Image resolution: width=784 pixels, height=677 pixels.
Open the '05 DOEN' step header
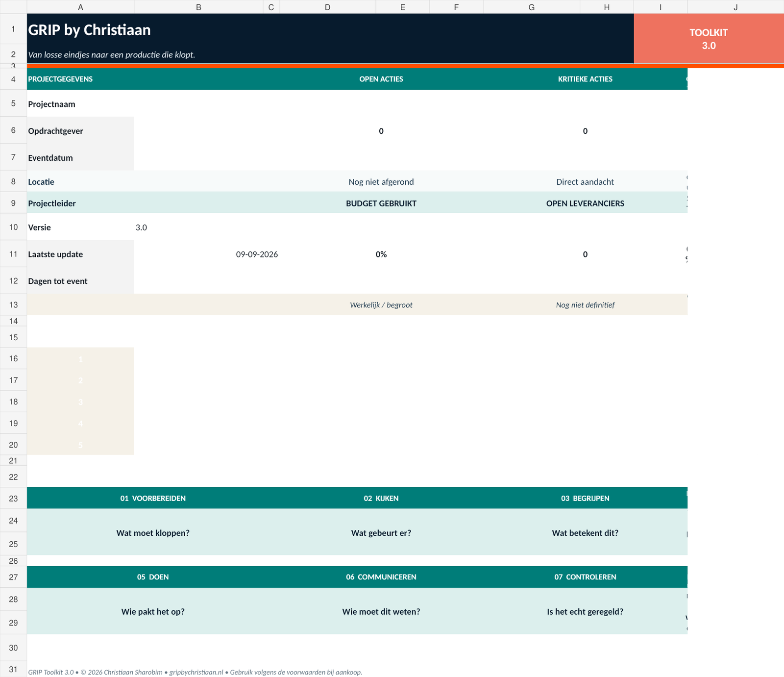[x=153, y=577]
